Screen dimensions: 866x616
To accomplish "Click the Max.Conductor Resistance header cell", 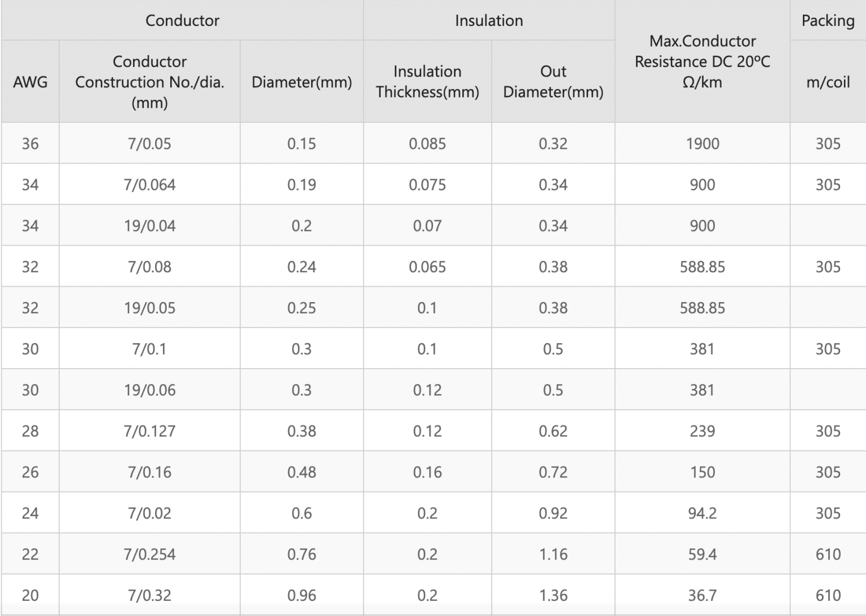I will 702,61.
